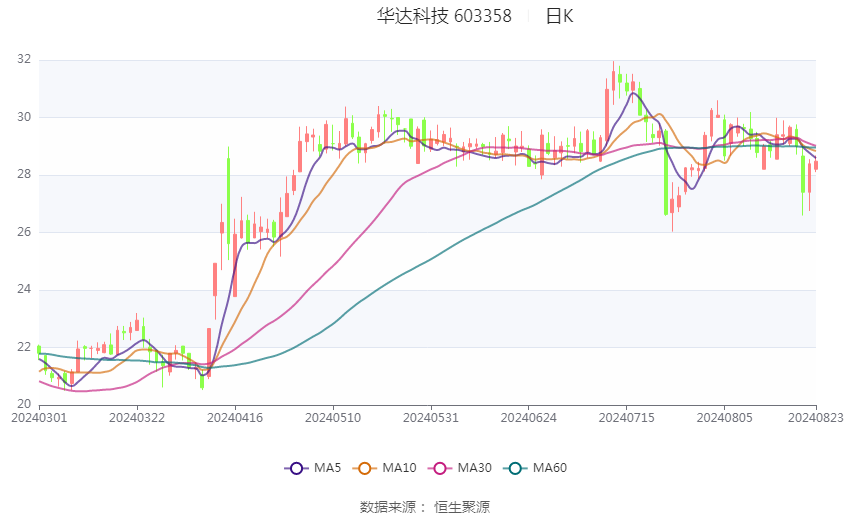Click the y-axis value 30
The image size is (850, 517).
(x=24, y=117)
